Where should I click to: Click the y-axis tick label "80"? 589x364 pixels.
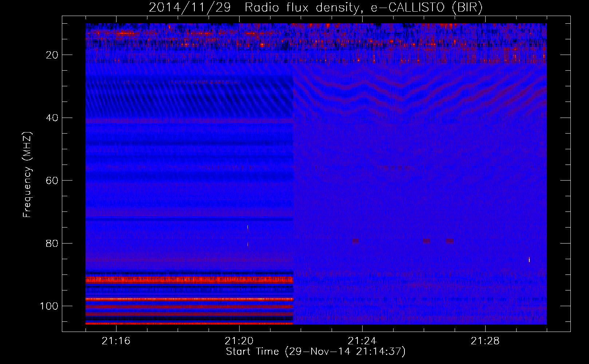tap(52, 243)
